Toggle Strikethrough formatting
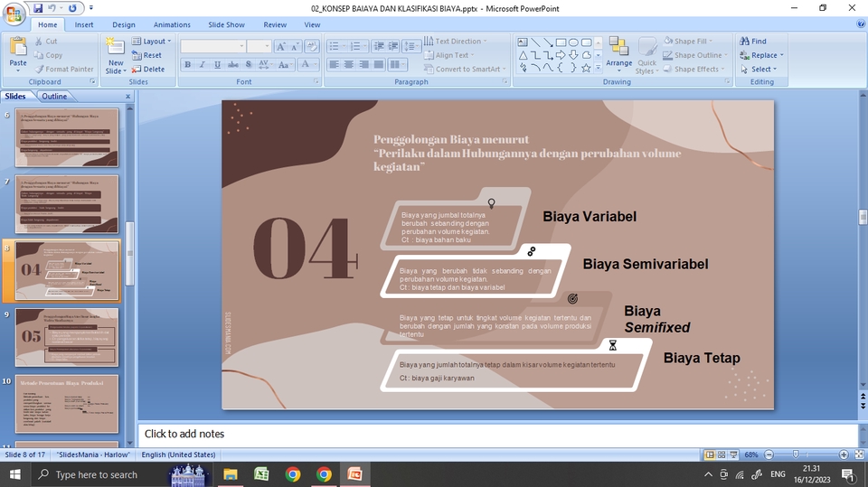 pyautogui.click(x=233, y=65)
